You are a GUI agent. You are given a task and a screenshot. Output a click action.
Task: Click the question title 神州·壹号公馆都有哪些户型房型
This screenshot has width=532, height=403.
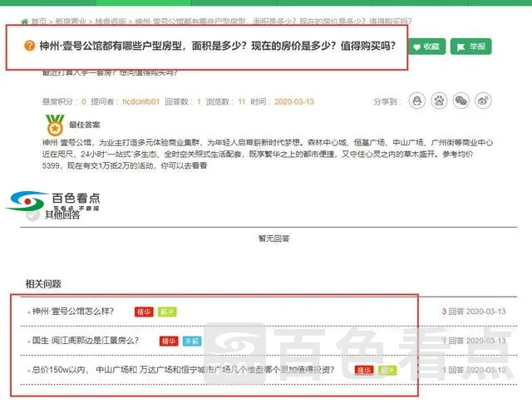[218, 46]
